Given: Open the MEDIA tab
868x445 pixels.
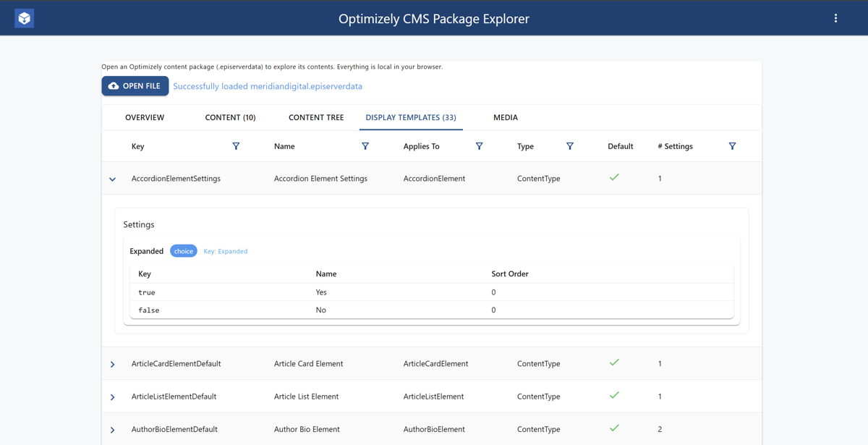Looking at the screenshot, I should pos(505,117).
